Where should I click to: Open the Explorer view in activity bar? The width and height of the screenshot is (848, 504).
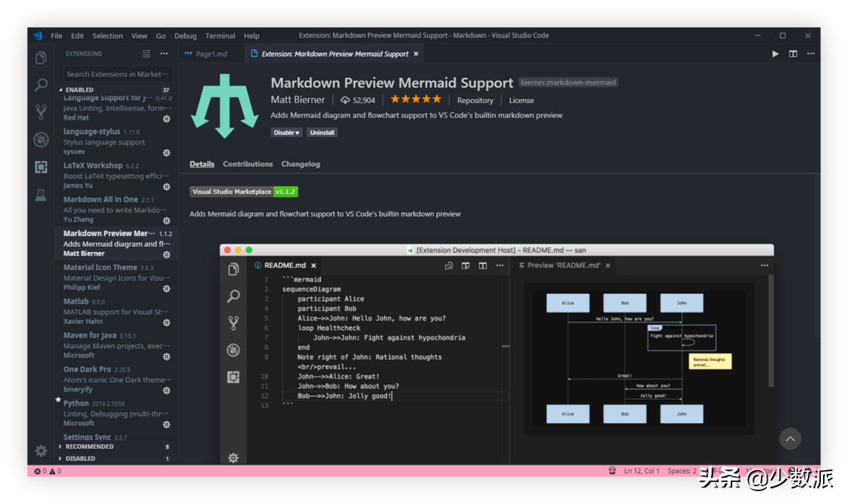(41, 58)
